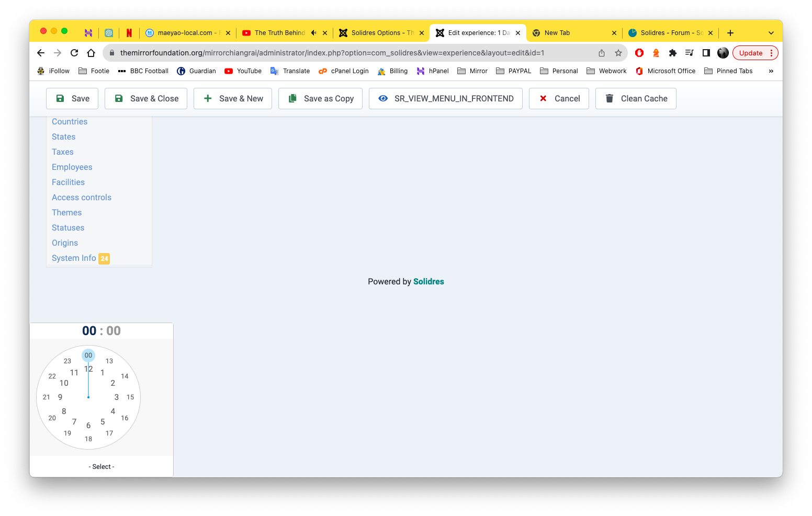Switch to the Solidres Options tab

click(377, 32)
